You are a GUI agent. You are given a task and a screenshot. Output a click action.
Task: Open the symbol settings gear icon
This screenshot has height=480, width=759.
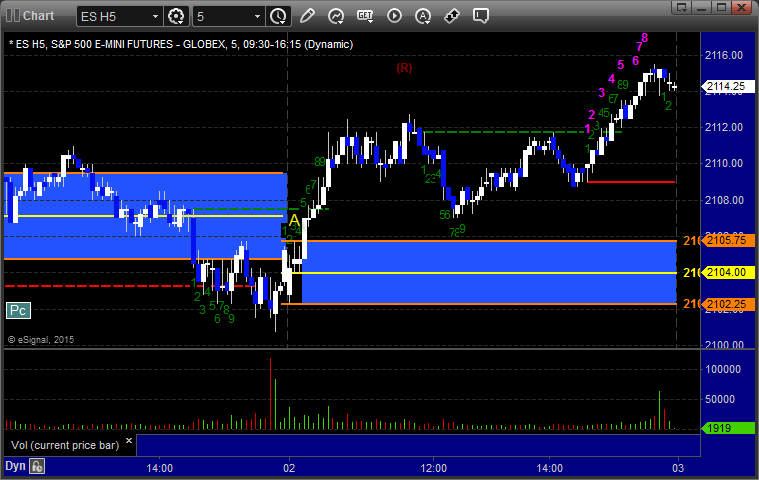pyautogui.click(x=176, y=16)
